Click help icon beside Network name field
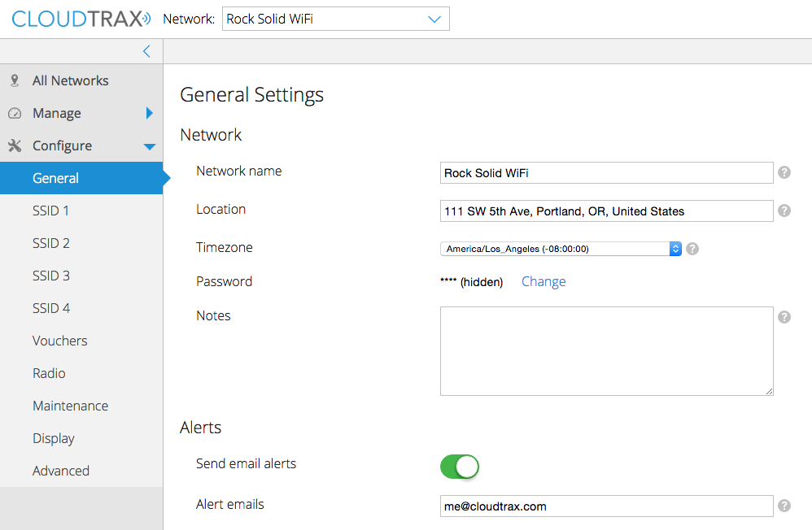 click(x=784, y=172)
